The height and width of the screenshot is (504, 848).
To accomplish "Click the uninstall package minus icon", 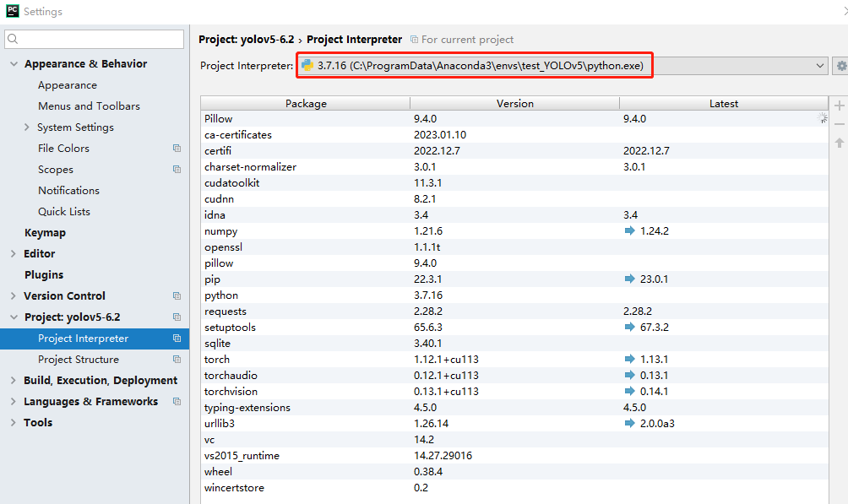I will (x=839, y=124).
